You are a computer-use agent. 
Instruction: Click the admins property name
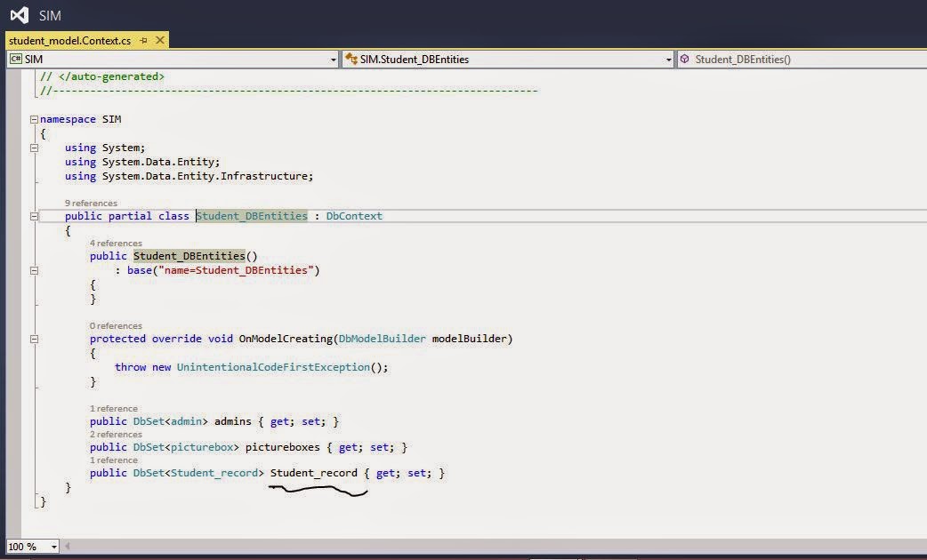pyautogui.click(x=233, y=421)
